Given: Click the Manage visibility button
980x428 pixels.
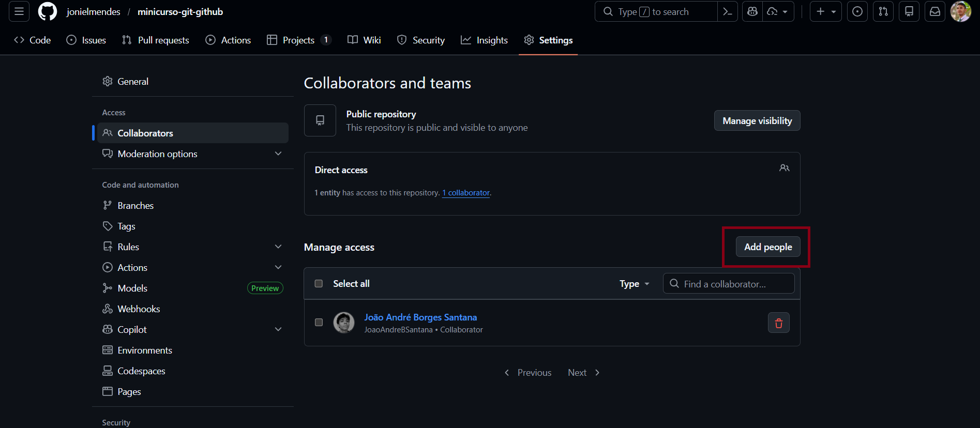Looking at the screenshot, I should [x=757, y=121].
